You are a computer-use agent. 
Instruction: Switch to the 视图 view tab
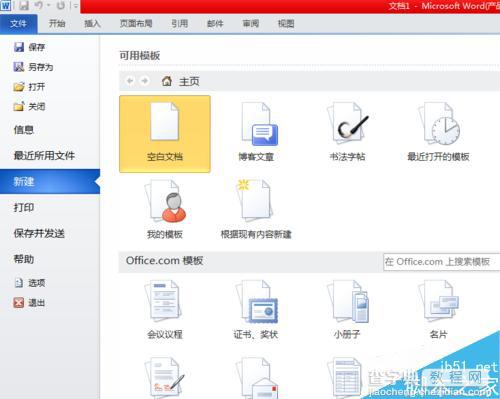coord(286,24)
